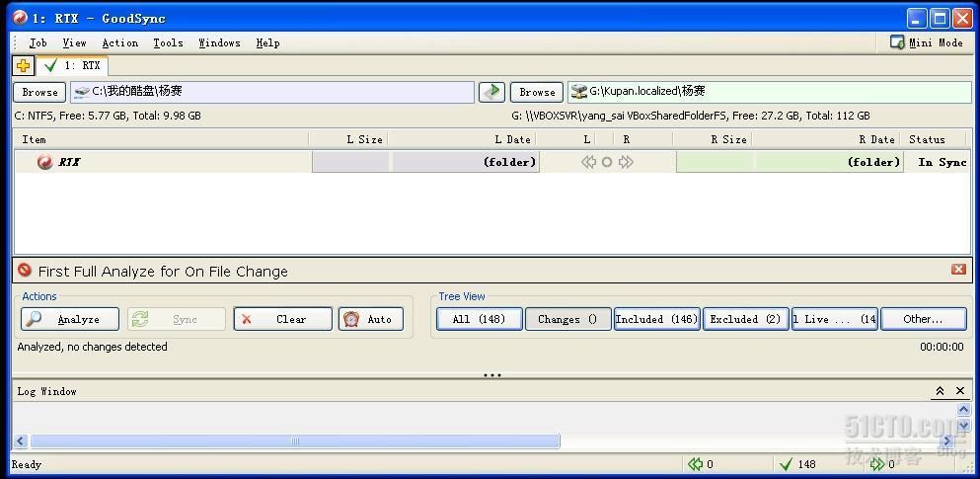
Task: Browse for the left folder
Action: pos(40,92)
